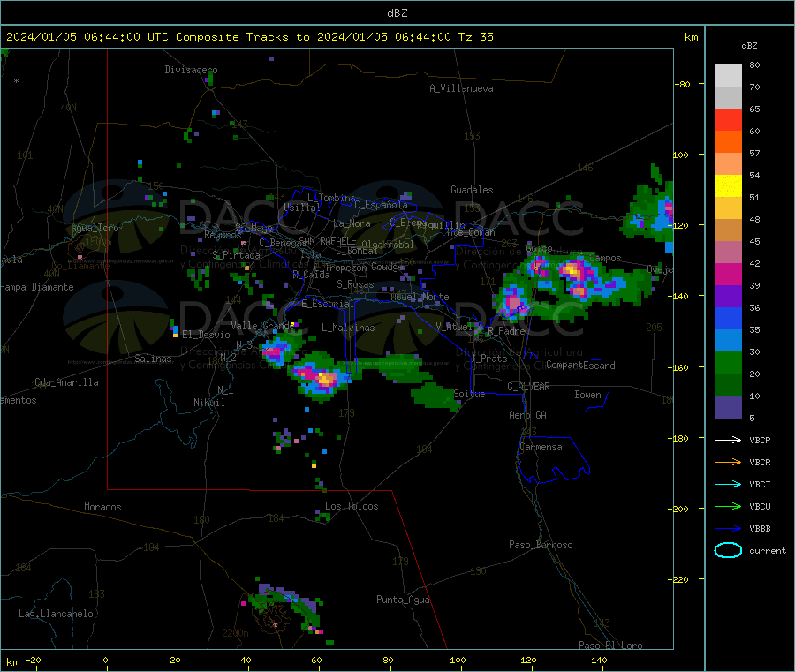Click the 'G_ALVEAR' map label
Viewport: 795px width, 672px height.
click(528, 387)
